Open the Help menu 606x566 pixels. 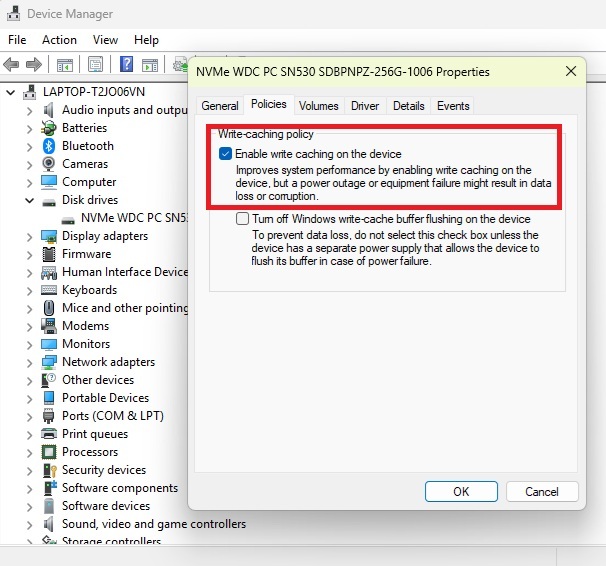tap(146, 40)
